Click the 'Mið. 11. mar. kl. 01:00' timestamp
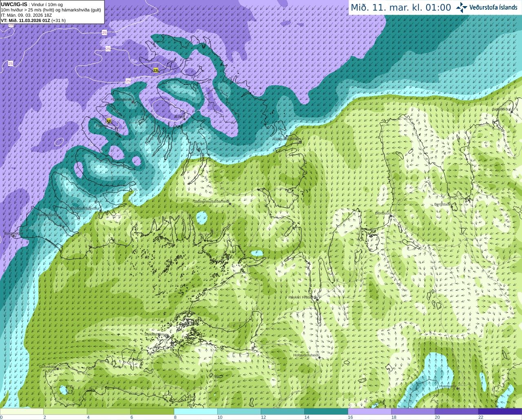 click(x=401, y=7)
